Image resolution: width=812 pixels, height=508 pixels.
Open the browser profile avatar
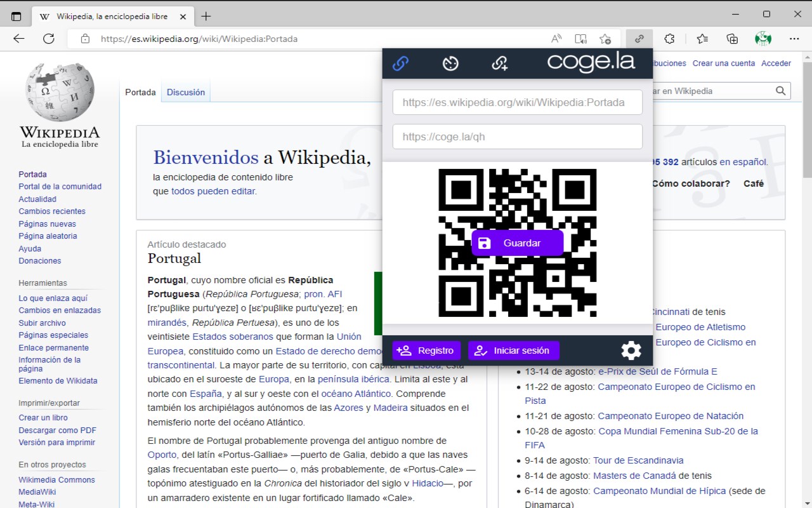[763, 39]
